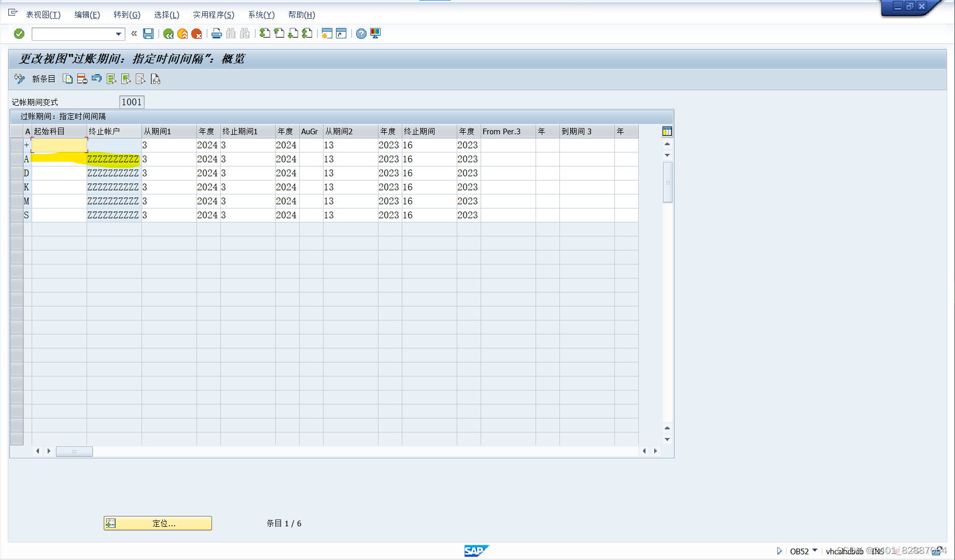Open the command field dropdown arrow

[x=120, y=34]
